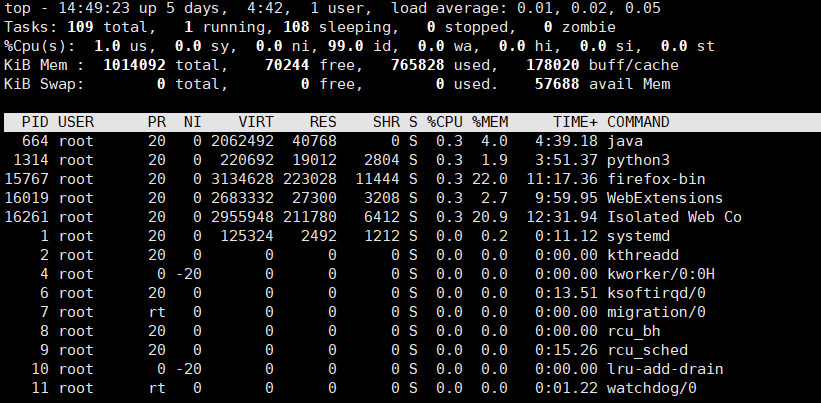821x403 pixels.
Task: Click the KiB Swap label
Action: point(44,84)
